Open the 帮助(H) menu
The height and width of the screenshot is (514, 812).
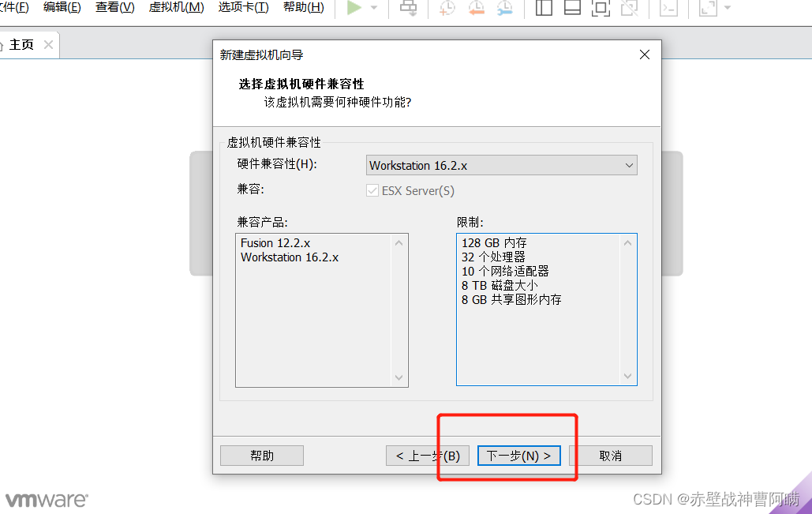(x=304, y=7)
